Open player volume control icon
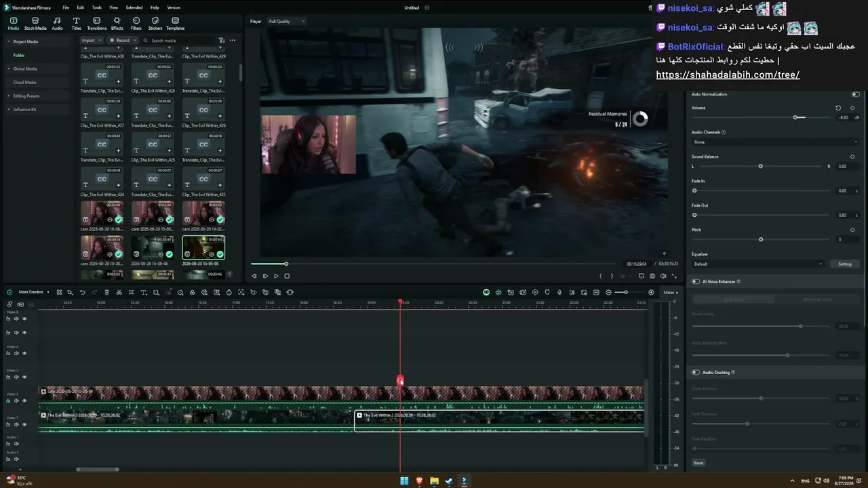 [663, 276]
